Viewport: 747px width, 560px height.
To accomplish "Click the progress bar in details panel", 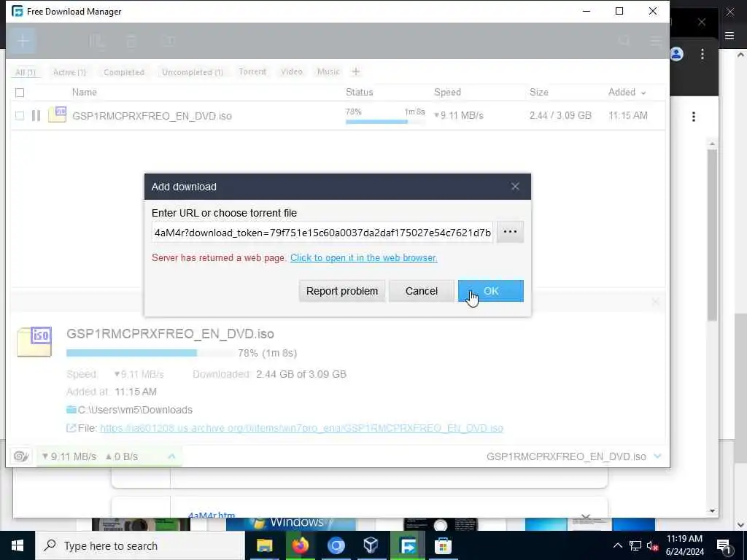I will (150, 353).
